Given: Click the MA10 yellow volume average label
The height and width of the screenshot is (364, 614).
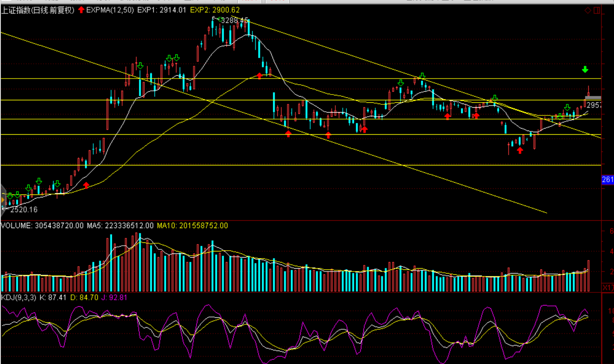Looking at the screenshot, I should (192, 226).
